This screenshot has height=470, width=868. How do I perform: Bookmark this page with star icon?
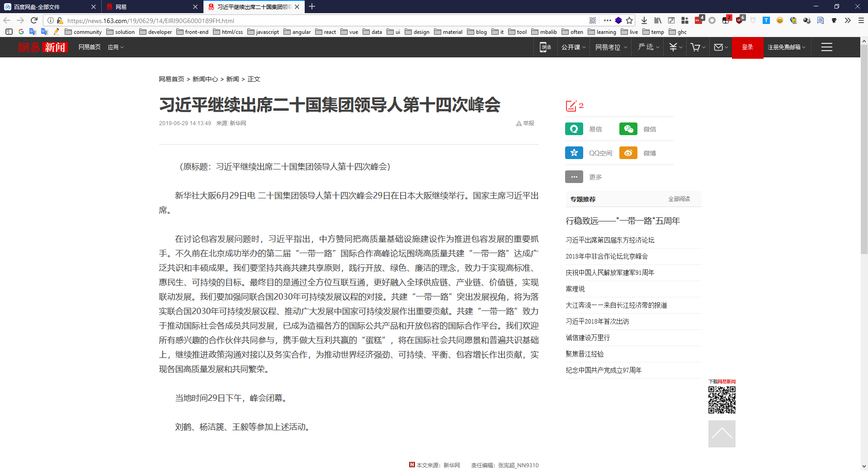click(629, 20)
